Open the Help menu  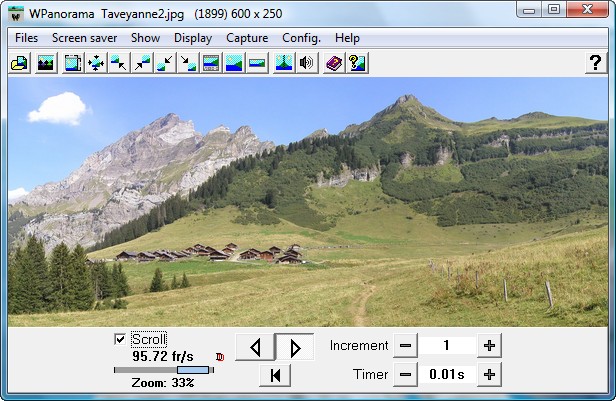(347, 38)
